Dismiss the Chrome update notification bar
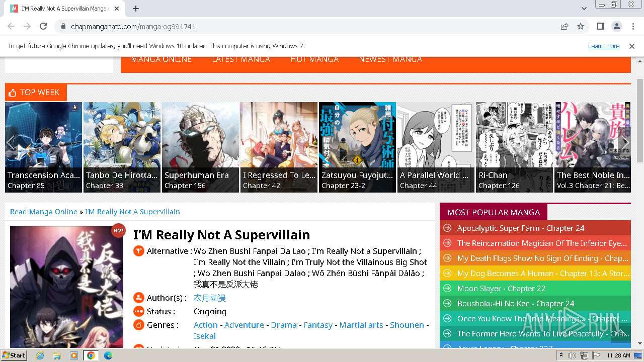 coord(632,46)
